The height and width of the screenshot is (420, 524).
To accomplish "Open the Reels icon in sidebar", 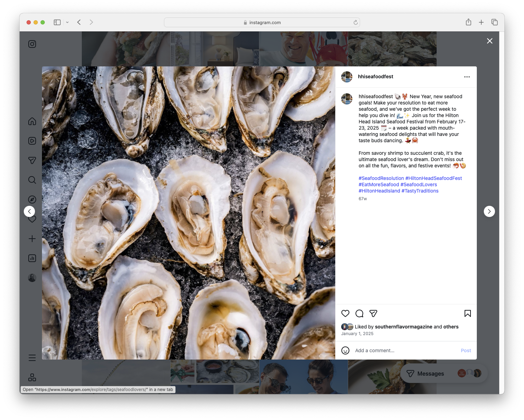I will click(32, 141).
